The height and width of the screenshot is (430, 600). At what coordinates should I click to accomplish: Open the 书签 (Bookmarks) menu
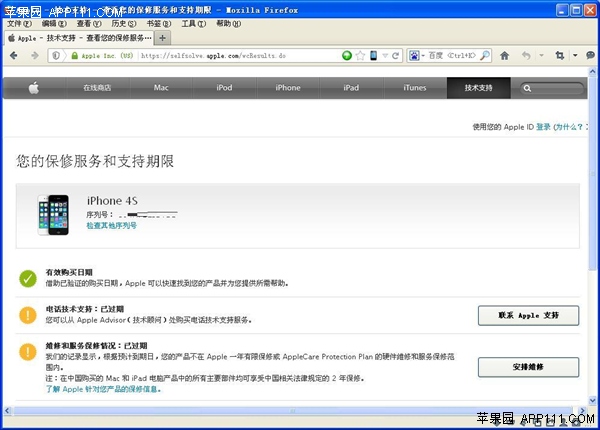click(x=153, y=23)
